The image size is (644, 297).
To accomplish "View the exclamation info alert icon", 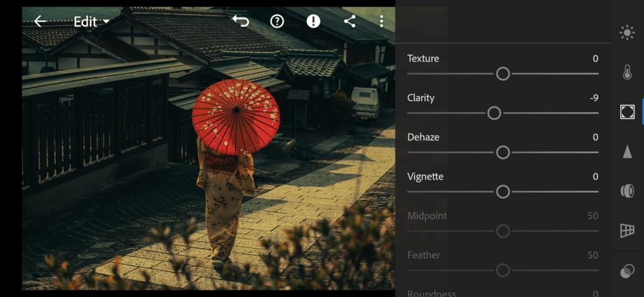I will pyautogui.click(x=313, y=21).
